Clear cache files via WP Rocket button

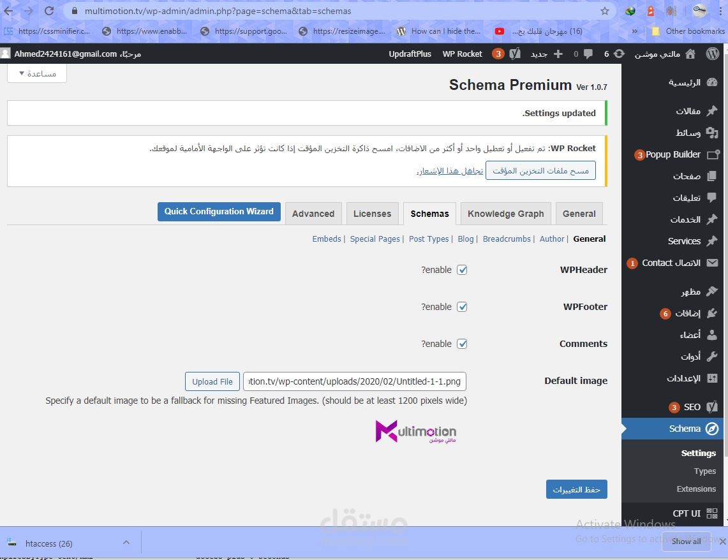pyautogui.click(x=540, y=170)
